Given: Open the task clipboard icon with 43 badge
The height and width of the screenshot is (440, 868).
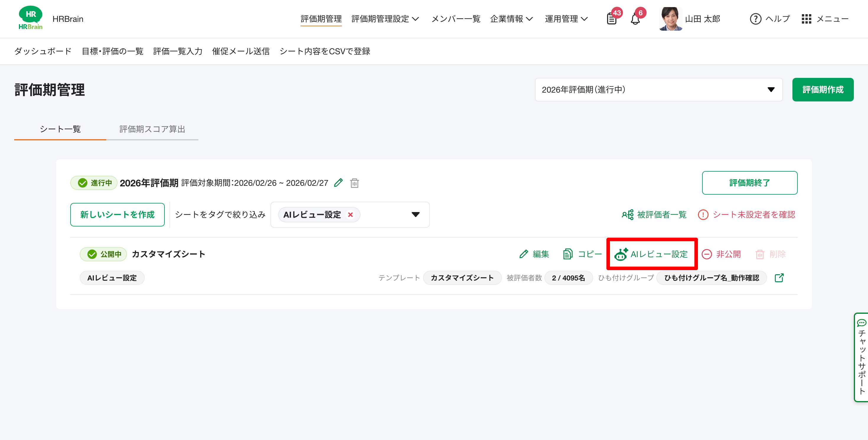Looking at the screenshot, I should click(x=611, y=19).
